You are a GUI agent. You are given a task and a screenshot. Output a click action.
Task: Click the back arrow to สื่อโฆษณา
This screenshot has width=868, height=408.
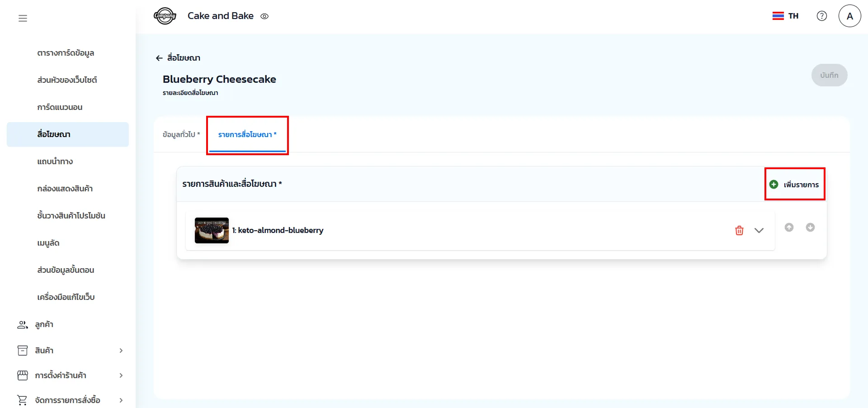point(159,58)
